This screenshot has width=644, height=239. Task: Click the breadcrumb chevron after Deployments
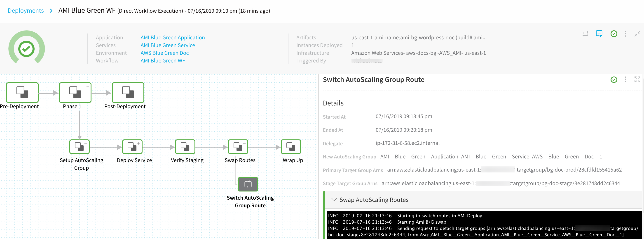point(51,10)
